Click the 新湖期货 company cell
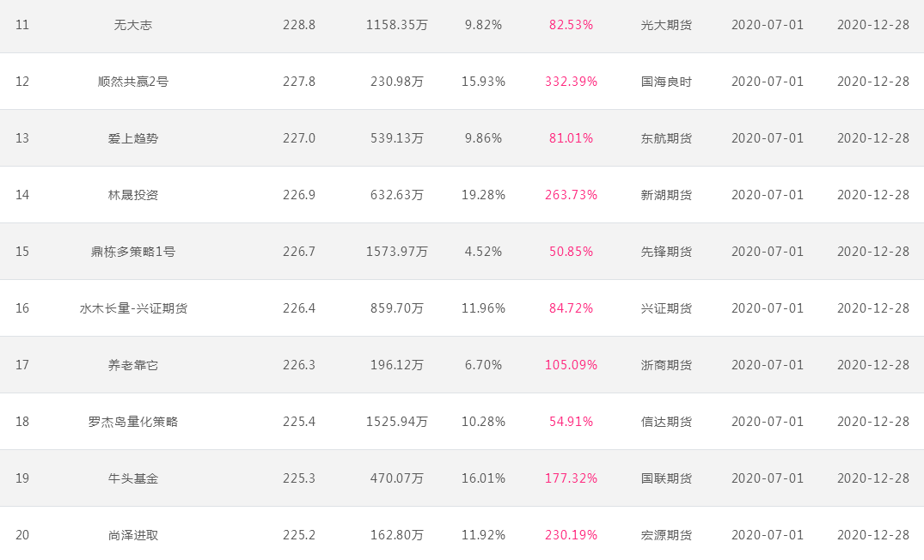The image size is (924, 560). coord(666,195)
